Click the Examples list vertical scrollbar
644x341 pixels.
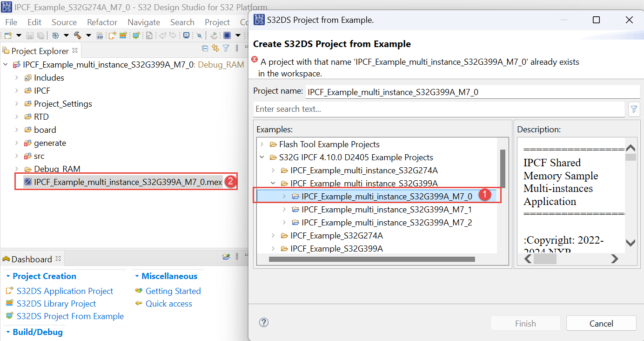click(x=503, y=168)
